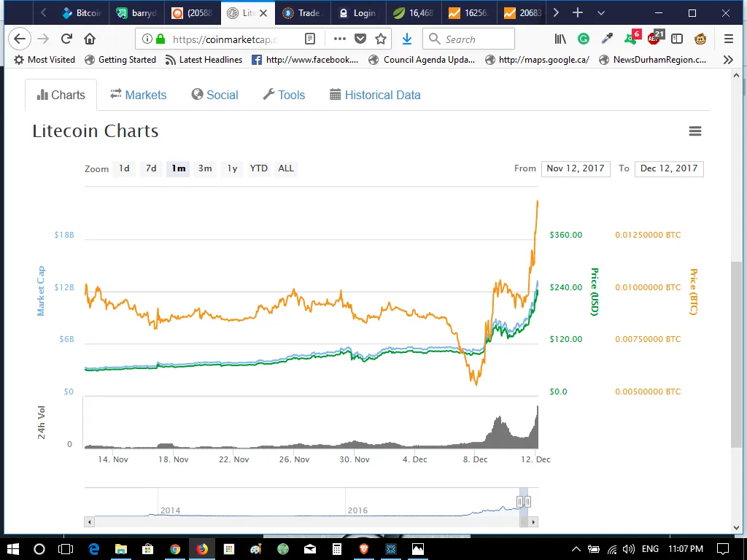Open page actions three-dot menu
Viewport: 747px width, 560px height.
(340, 39)
